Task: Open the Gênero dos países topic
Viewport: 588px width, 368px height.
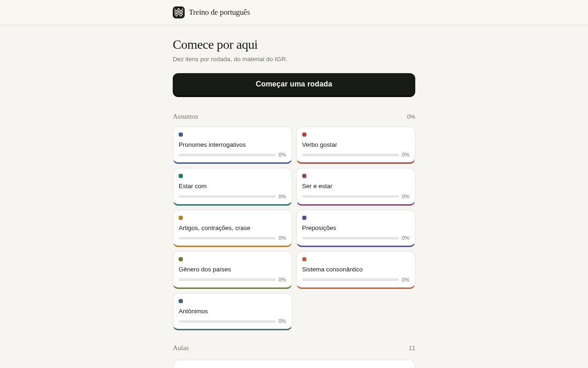Action: 232,270
